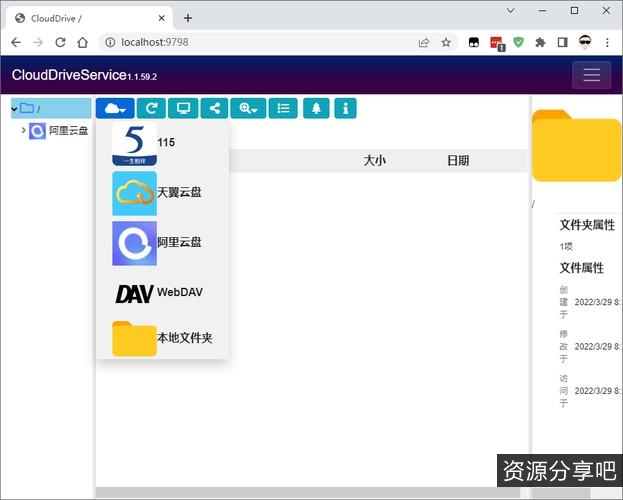This screenshot has width=623, height=500.
Task: Click the 文件夹属性 heading
Action: click(587, 225)
